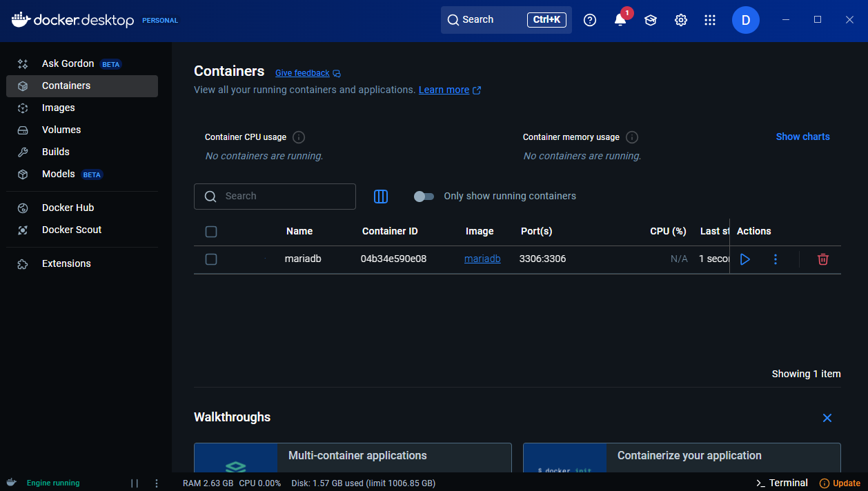Open the Terminal from status bar
Viewport: 868px width, 491px height.
[x=782, y=483]
